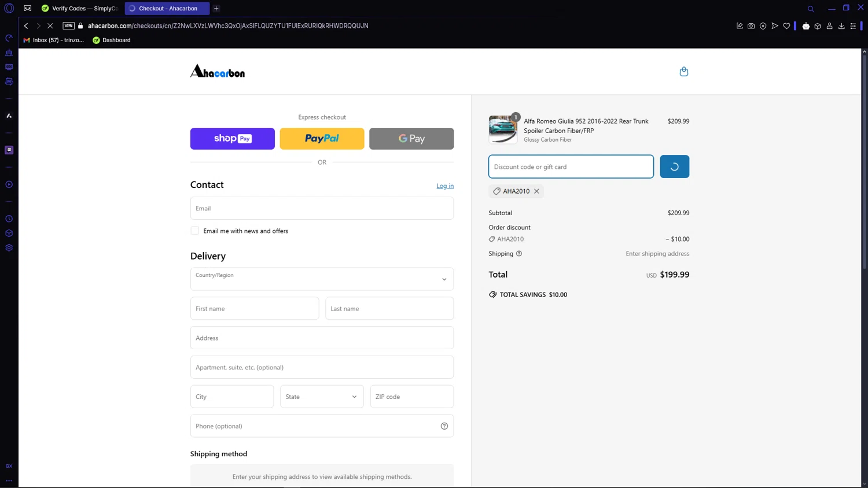868x488 pixels.
Task: Open the Opera GX main menu logo
Action: coord(9,8)
